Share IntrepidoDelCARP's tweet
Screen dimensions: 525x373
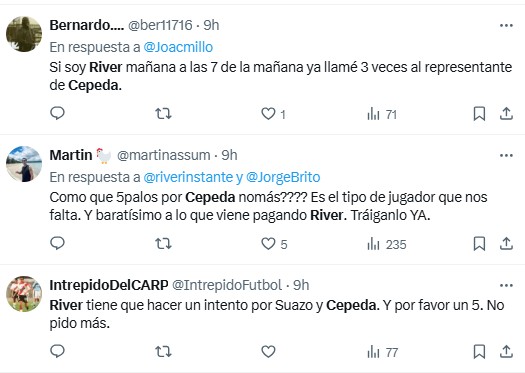coord(506,352)
